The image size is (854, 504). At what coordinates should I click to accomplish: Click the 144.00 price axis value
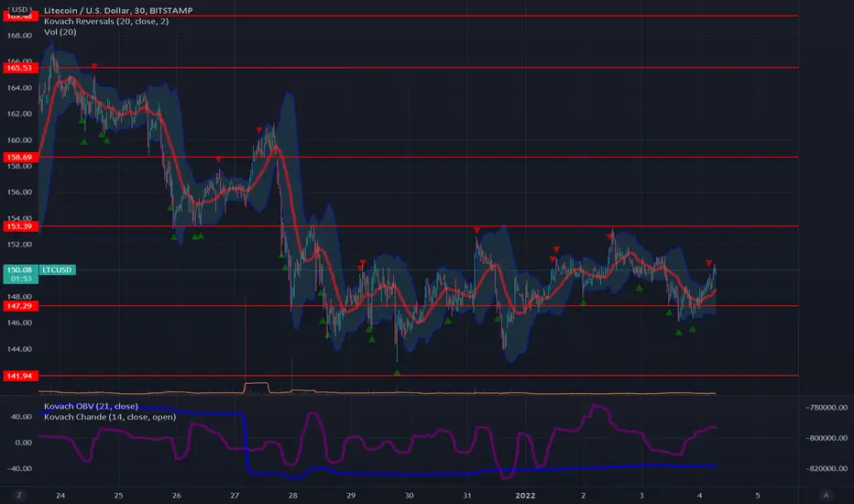click(19, 349)
